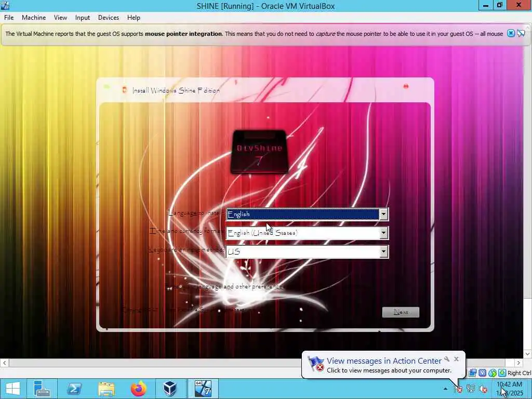Screen dimensions: 532x399
Task: Open the Language to install dropdown
Action: [383, 214]
